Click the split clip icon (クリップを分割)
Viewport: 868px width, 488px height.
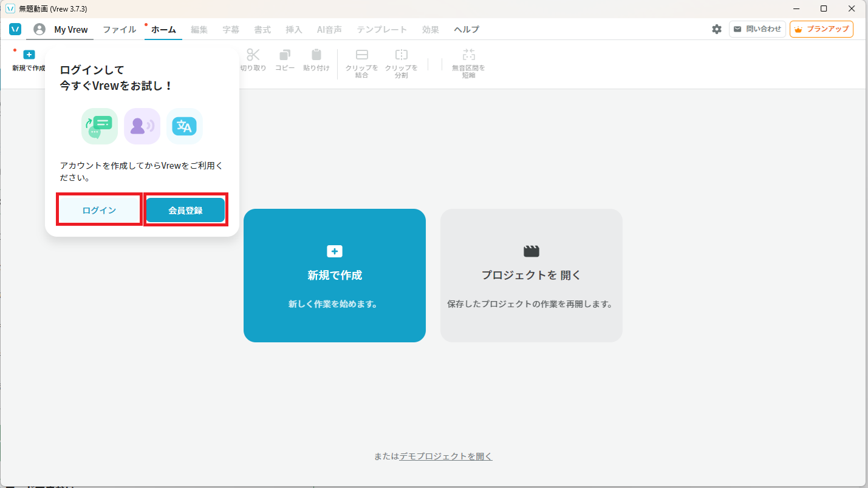(x=401, y=55)
